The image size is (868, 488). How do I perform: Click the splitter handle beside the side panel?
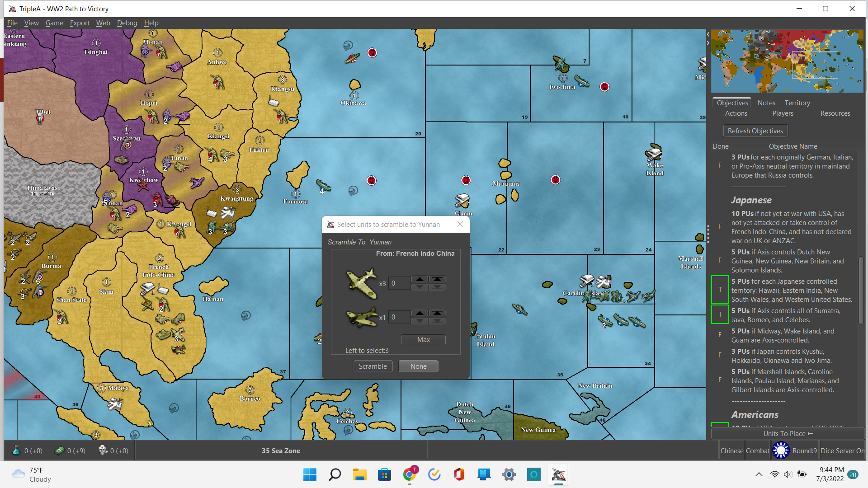[x=708, y=234]
